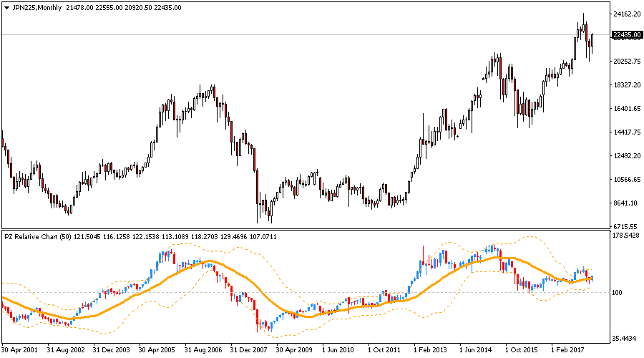Click the 100 level label on indicator scale

coord(618,292)
